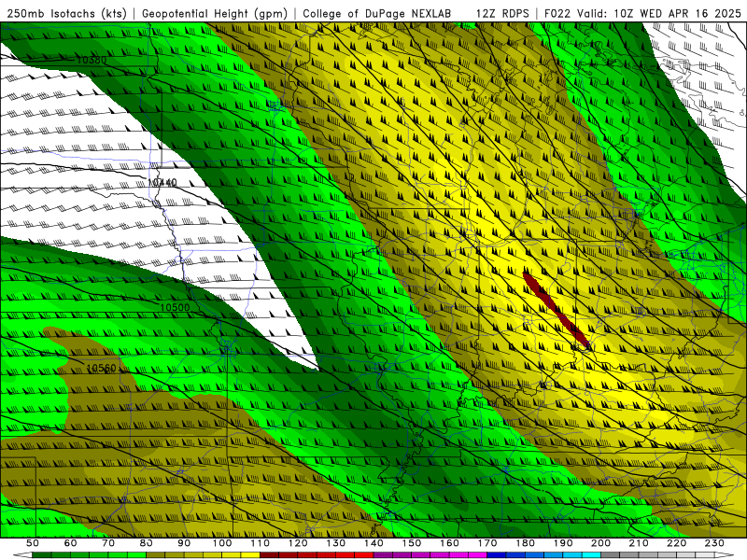This screenshot has width=747, height=560.
Task: Click the 170 label on the color scale
Action: click(x=487, y=543)
